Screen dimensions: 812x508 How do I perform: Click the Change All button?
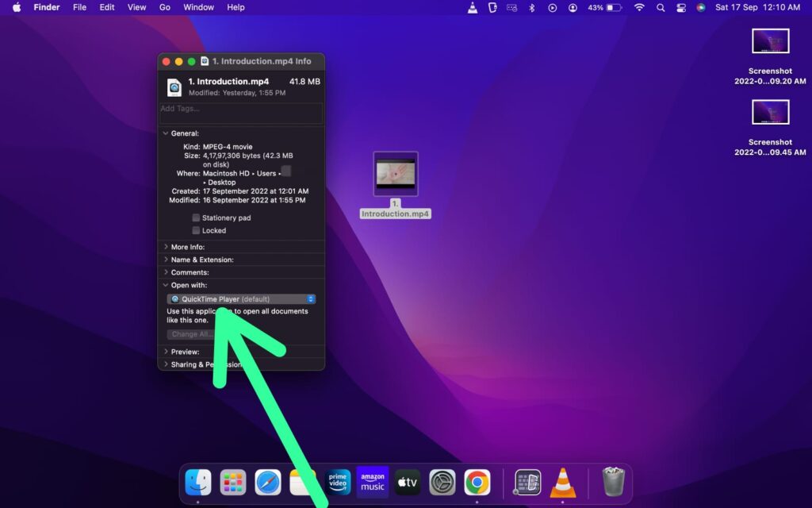click(191, 334)
